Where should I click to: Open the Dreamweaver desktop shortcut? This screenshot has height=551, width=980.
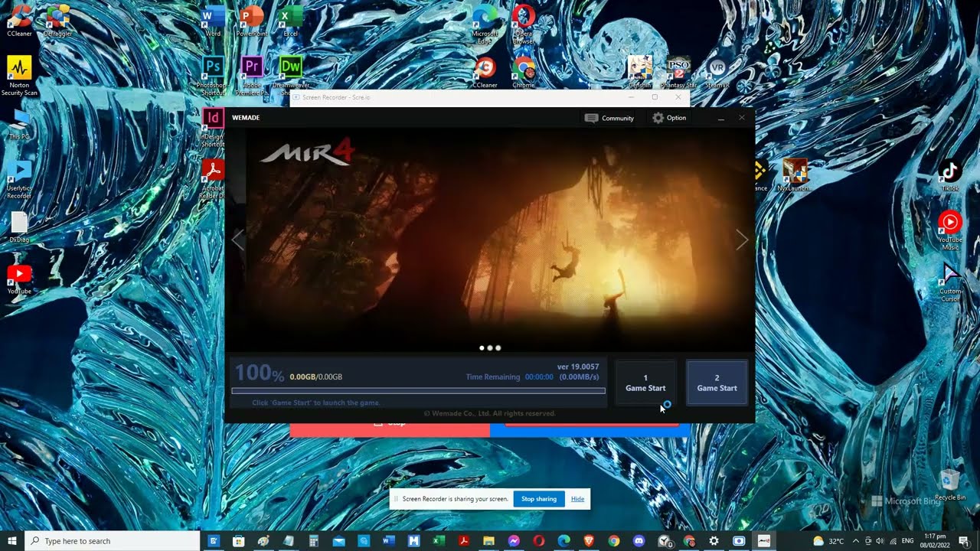point(290,75)
